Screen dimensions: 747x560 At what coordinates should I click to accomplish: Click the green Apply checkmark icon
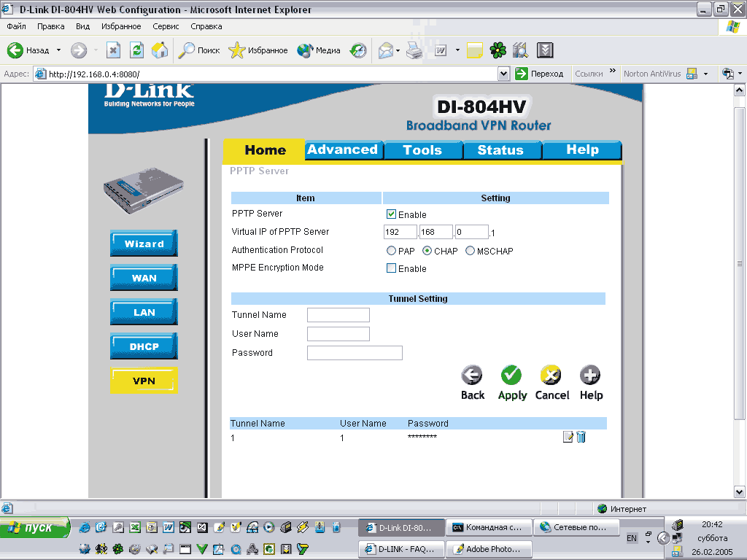[x=511, y=376]
